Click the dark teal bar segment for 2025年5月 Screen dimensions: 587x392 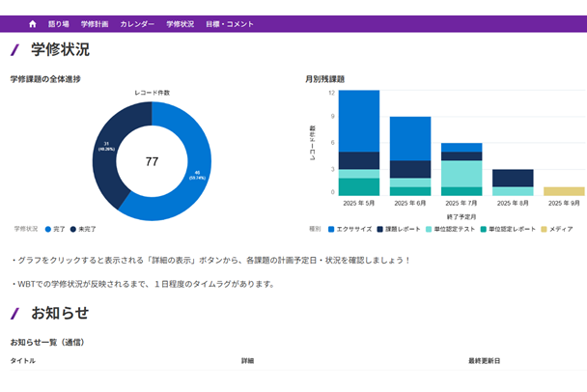[359, 186]
